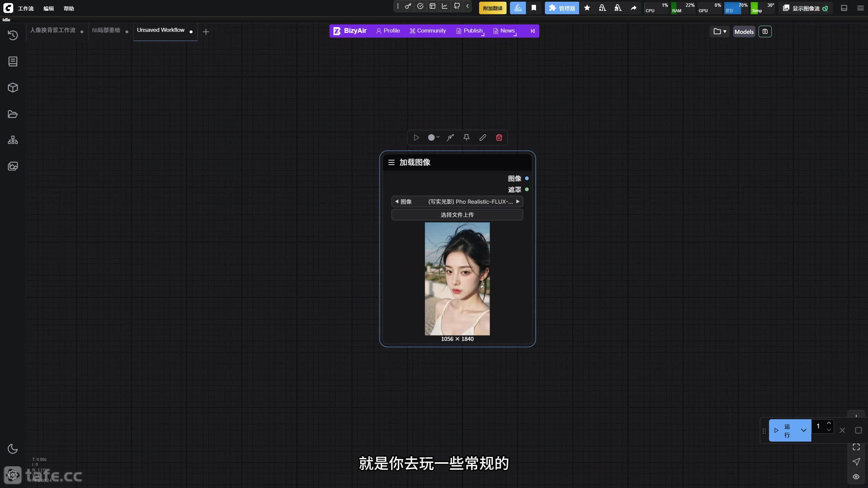Click 选择文件上传 upload button
This screenshot has width=868, height=488.
point(457,215)
